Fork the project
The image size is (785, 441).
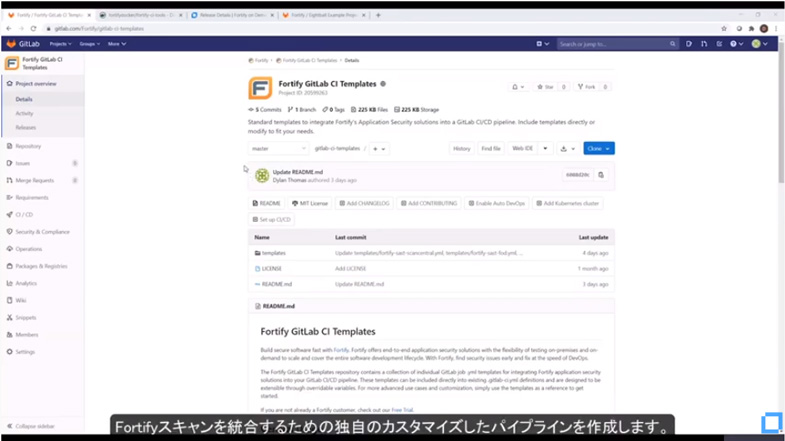pyautogui.click(x=586, y=87)
